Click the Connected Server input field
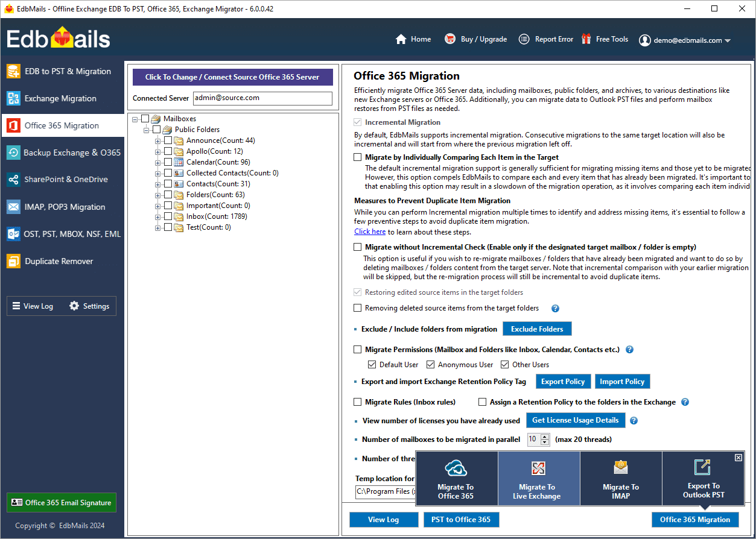The image size is (756, 539). point(262,98)
